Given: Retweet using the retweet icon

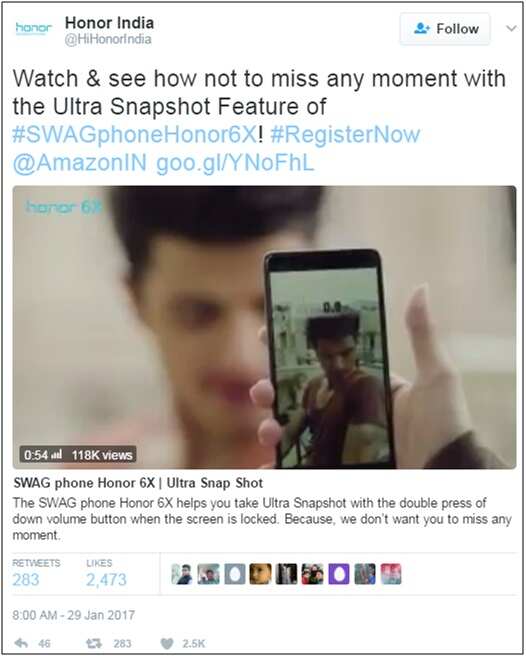Looking at the screenshot, I should (93, 643).
